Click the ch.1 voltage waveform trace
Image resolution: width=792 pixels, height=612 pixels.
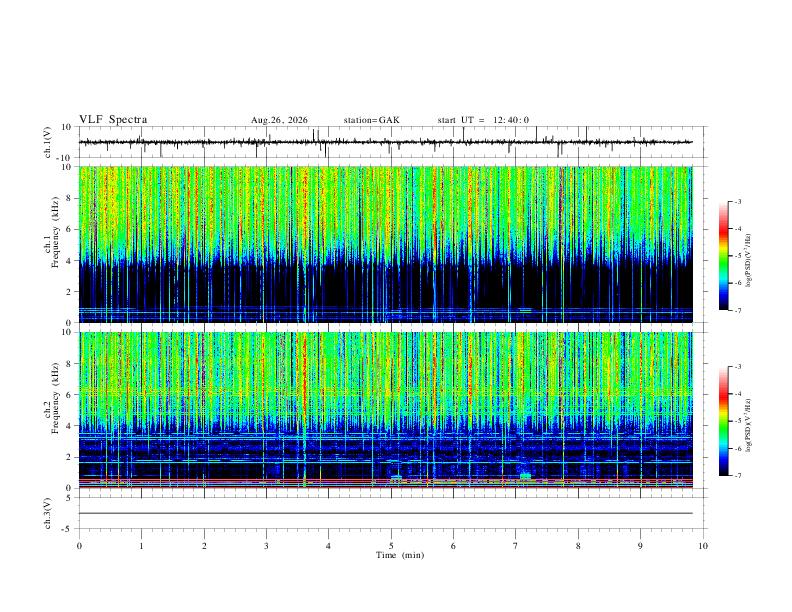tap(385, 142)
